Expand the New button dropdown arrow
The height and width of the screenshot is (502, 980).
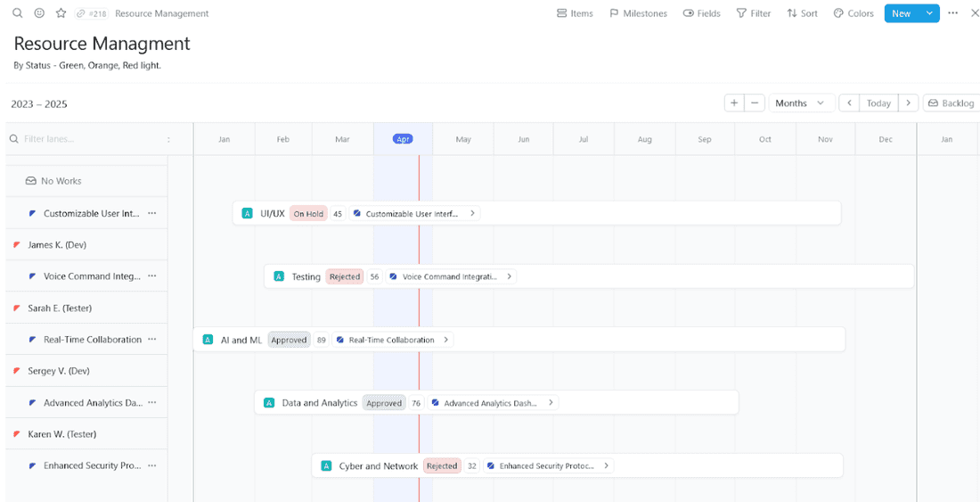(x=929, y=13)
